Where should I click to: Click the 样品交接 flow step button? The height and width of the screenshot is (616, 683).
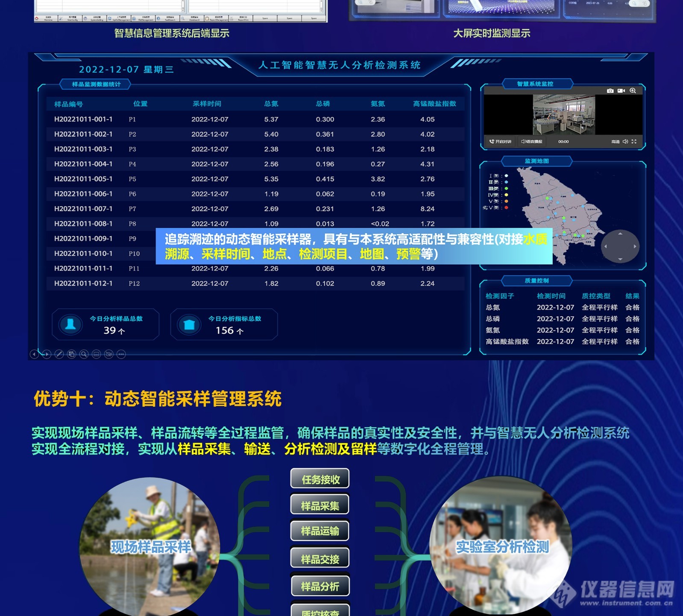(320, 558)
